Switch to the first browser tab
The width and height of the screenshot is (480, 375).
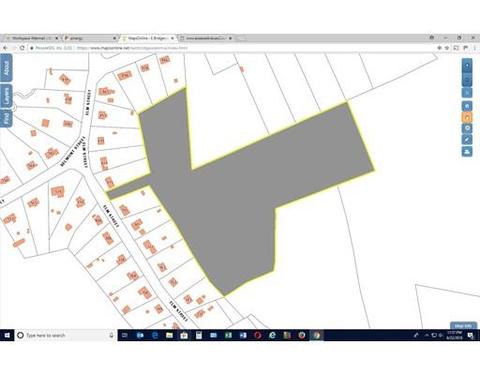[32, 38]
